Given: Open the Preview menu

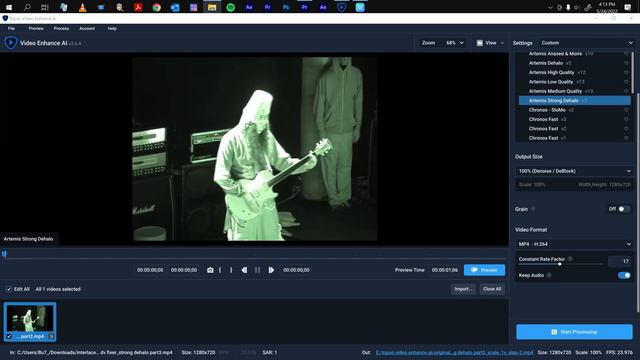Looking at the screenshot, I should click(x=36, y=29).
